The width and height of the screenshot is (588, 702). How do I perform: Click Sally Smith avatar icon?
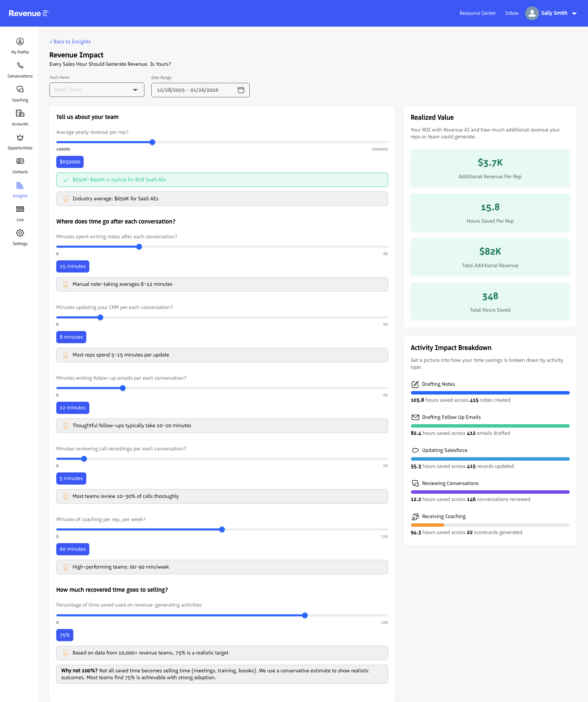pyautogui.click(x=532, y=13)
